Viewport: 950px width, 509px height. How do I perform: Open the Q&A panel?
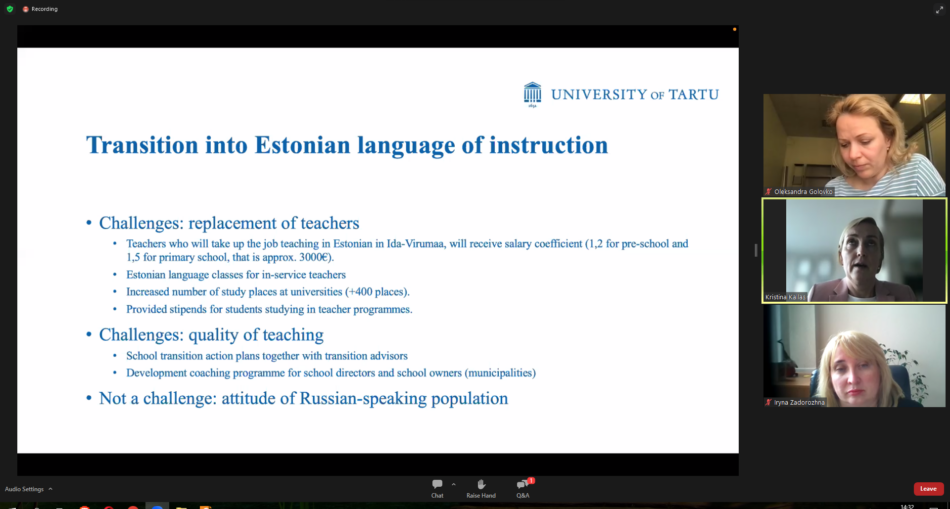(522, 485)
